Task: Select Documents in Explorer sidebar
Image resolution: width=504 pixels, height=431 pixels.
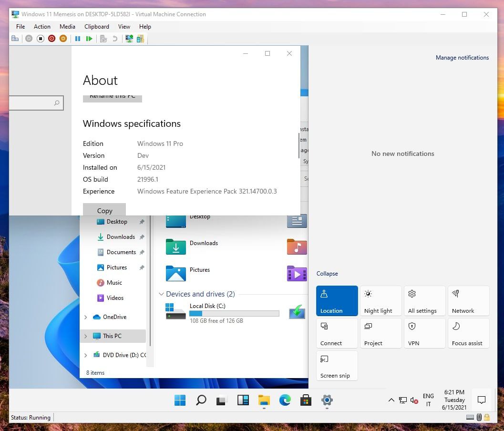Action: coord(121,252)
